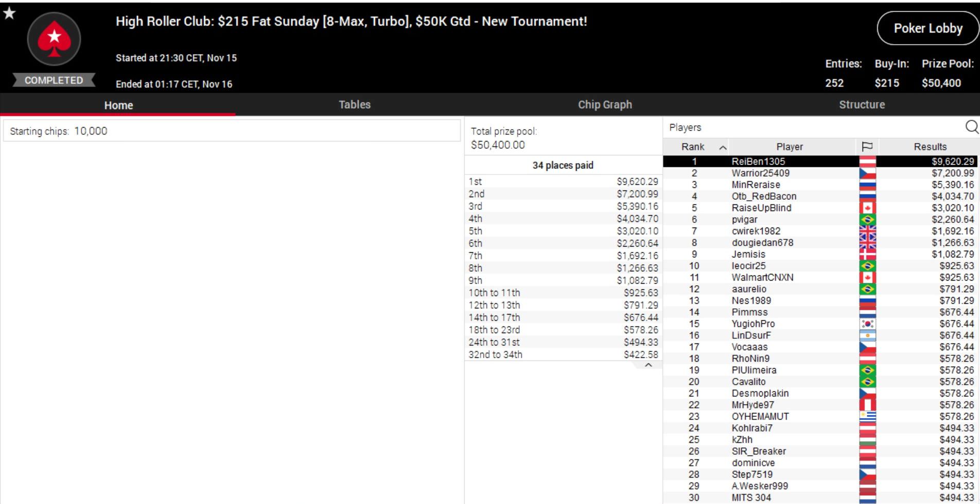Open the Tables tab
980x504 pixels.
pyautogui.click(x=354, y=105)
